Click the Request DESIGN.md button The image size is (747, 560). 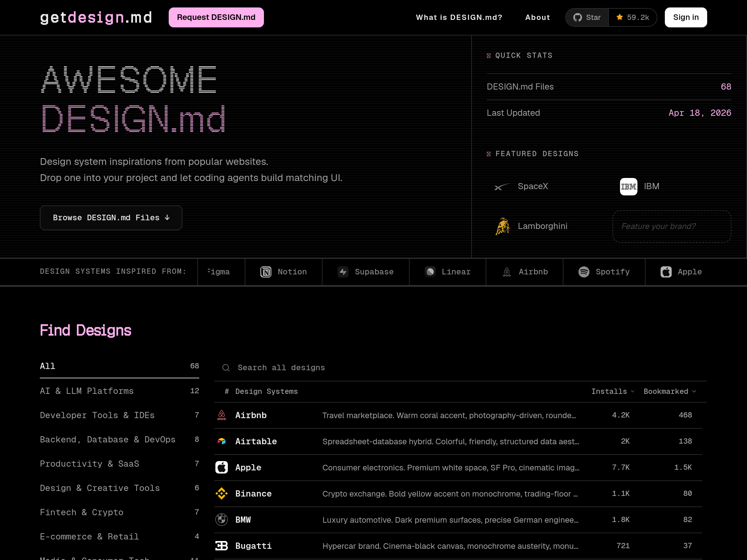click(x=216, y=17)
